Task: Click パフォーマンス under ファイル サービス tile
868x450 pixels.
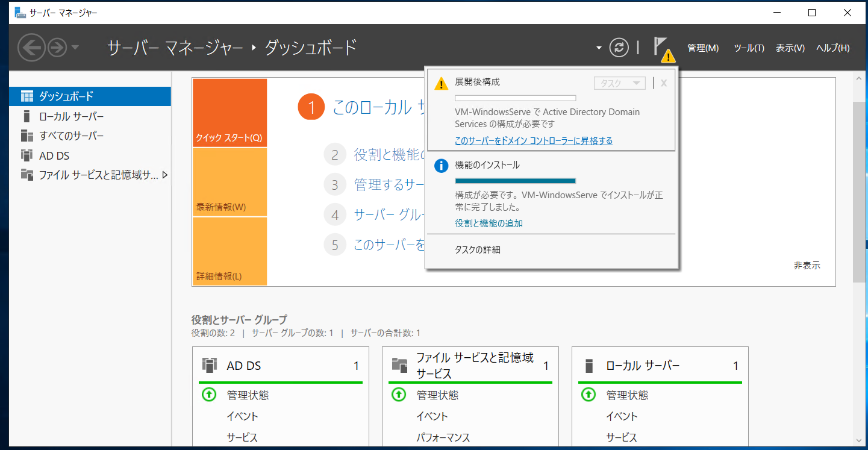Action: click(443, 437)
